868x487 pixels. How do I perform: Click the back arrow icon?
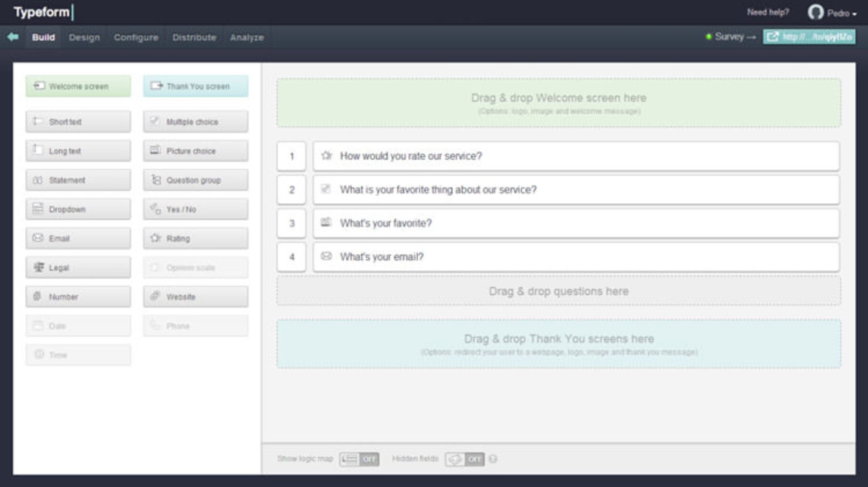click(x=13, y=37)
